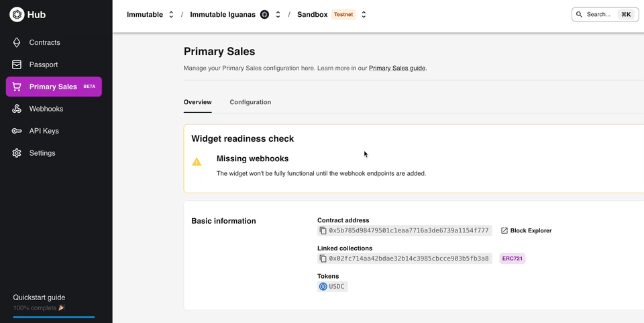644x323 pixels.
Task: Open Contracts in the sidebar
Action: point(44,42)
